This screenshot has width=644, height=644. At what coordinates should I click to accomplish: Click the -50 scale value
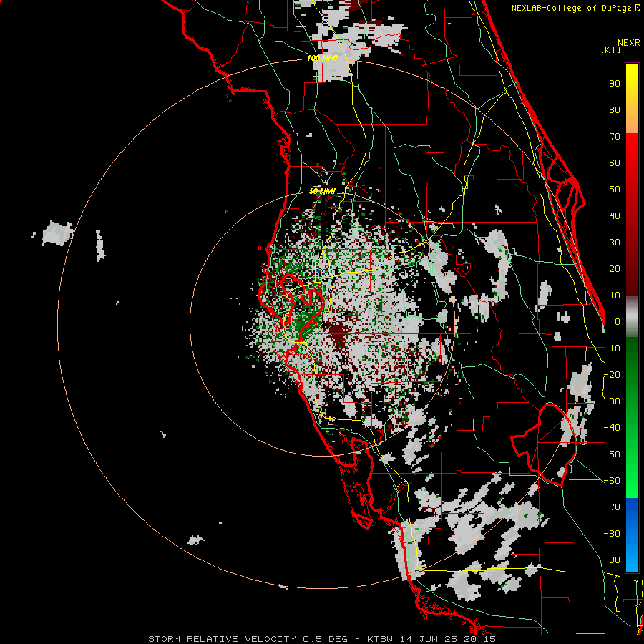[612, 454]
